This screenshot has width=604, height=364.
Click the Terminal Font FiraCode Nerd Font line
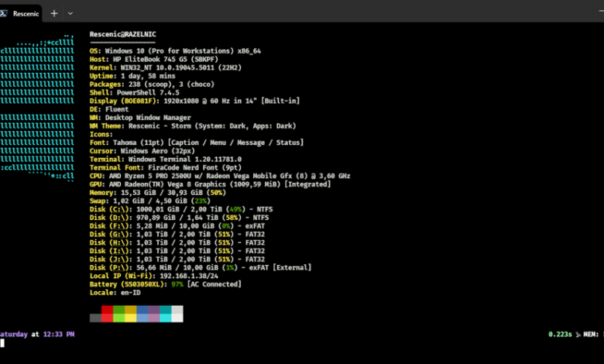pos(166,168)
